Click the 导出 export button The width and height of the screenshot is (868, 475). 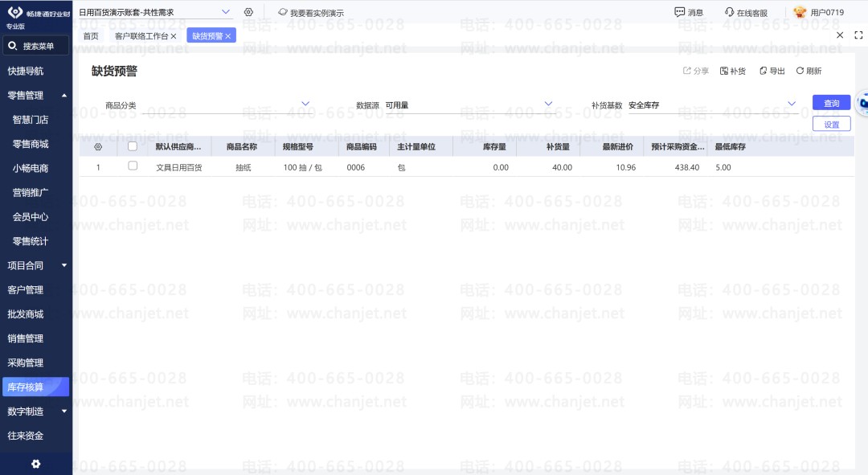[772, 71]
